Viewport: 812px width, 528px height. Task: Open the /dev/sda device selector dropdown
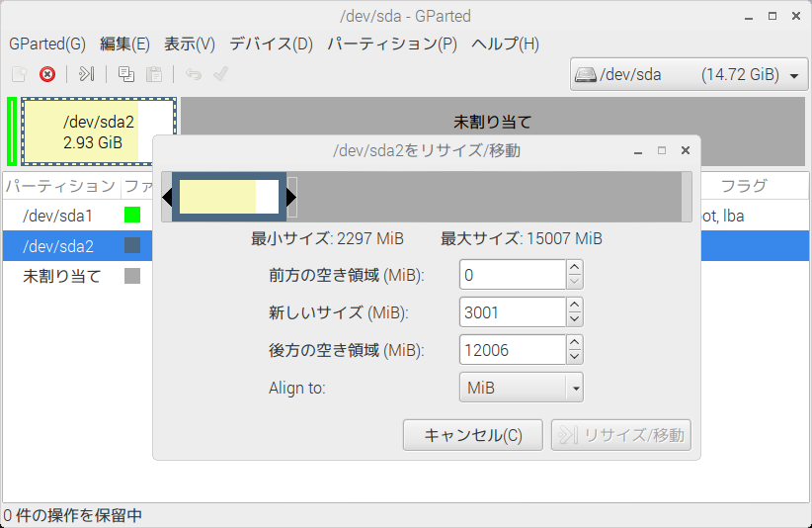(x=689, y=74)
